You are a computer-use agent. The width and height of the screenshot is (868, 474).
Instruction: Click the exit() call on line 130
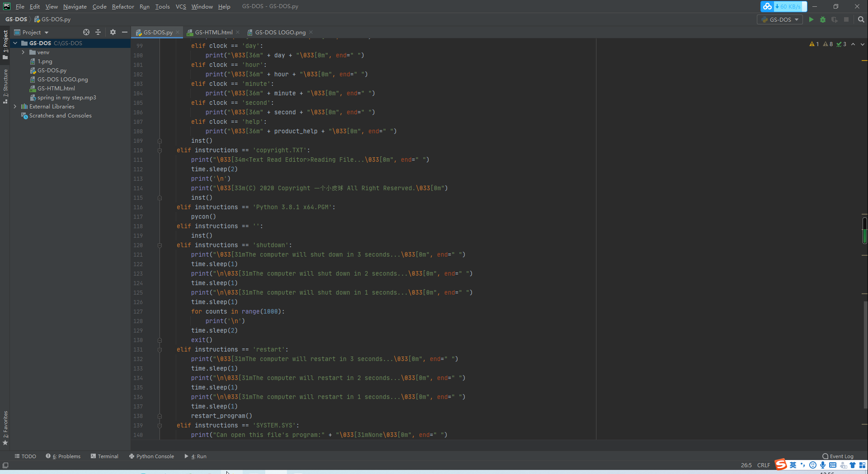coord(202,340)
